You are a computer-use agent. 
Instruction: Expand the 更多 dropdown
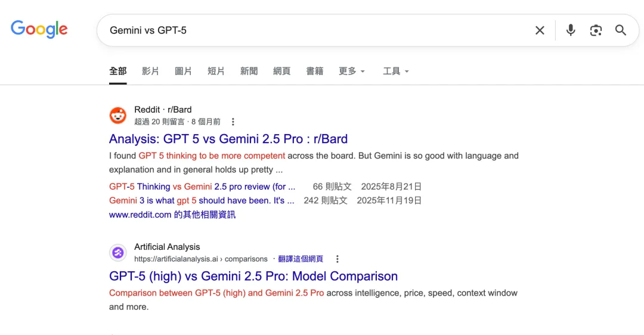click(x=352, y=71)
